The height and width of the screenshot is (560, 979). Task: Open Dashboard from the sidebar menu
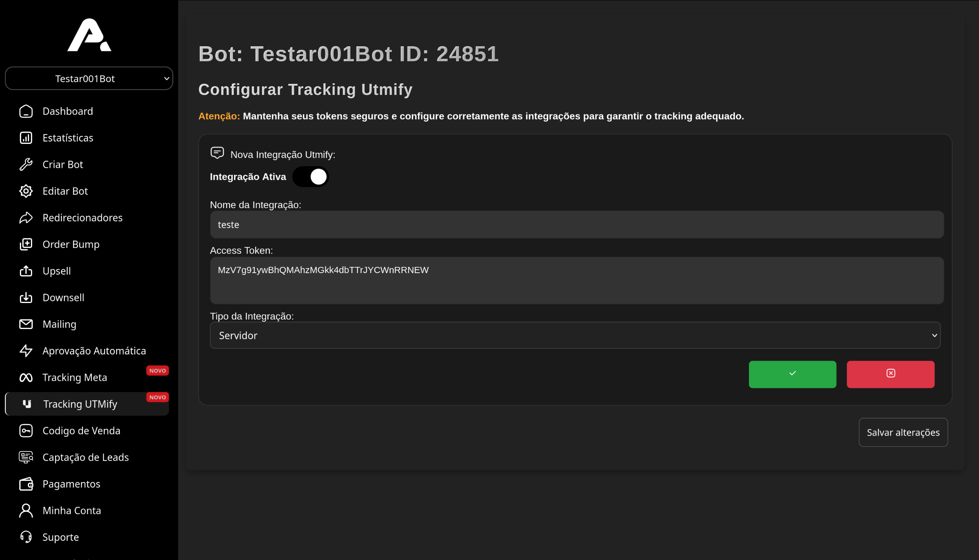87,111
